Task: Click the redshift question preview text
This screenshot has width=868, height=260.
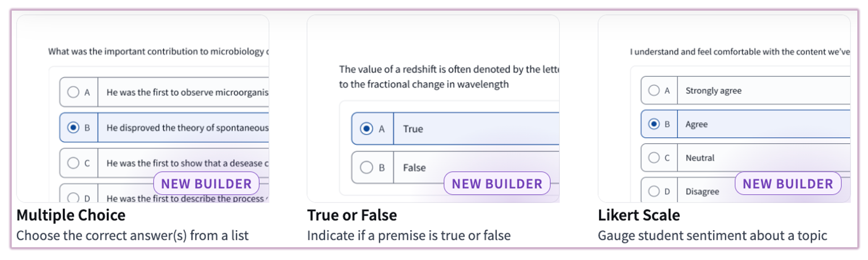Action: click(449, 76)
